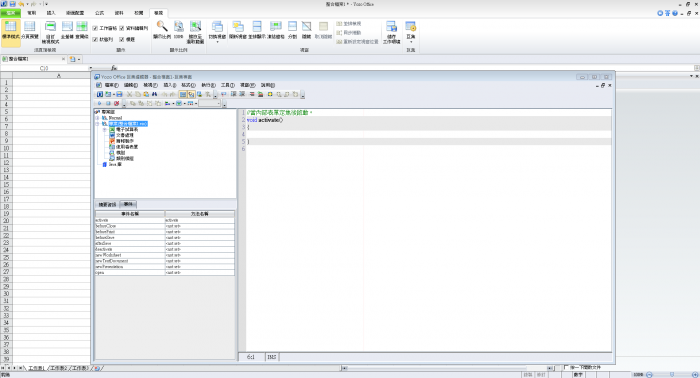Open the 切換視窗 switch windows dropdown

[217, 32]
